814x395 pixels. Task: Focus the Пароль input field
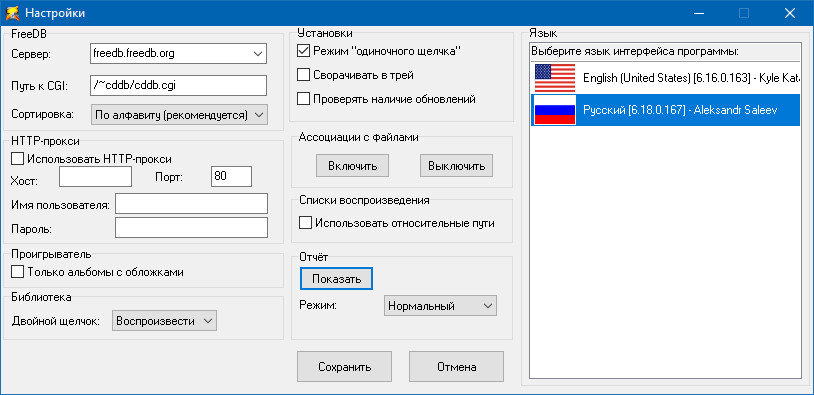[x=191, y=227]
